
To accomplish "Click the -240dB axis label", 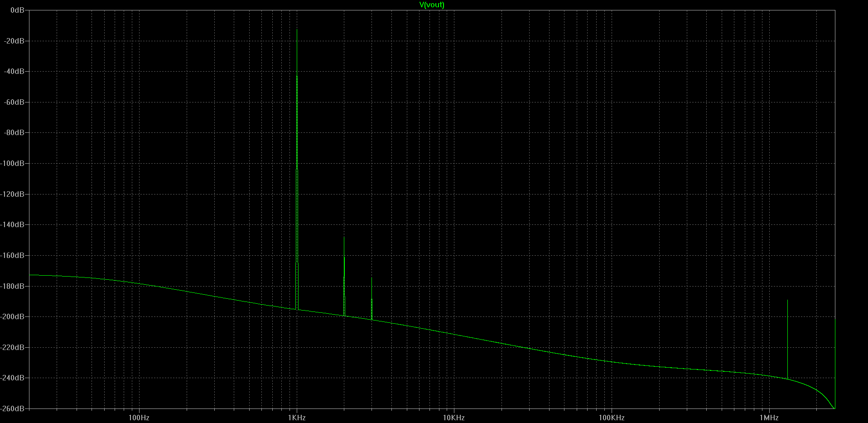I will coord(12,378).
